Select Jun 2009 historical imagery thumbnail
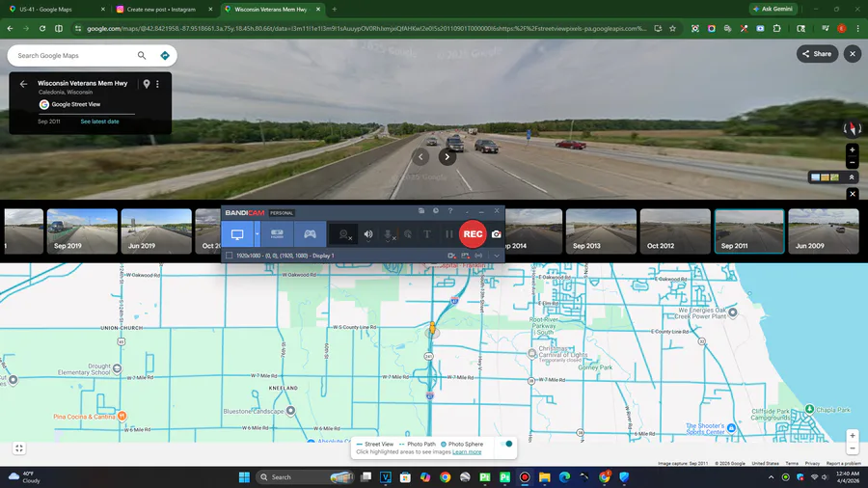The image size is (868, 488). [824, 231]
